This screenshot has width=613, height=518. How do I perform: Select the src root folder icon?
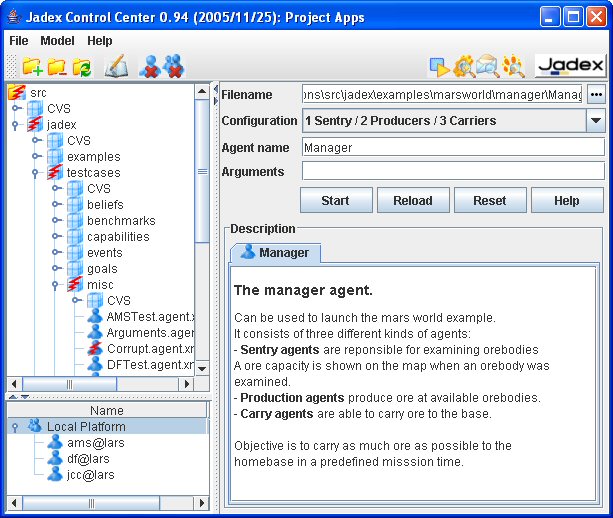coord(17,92)
